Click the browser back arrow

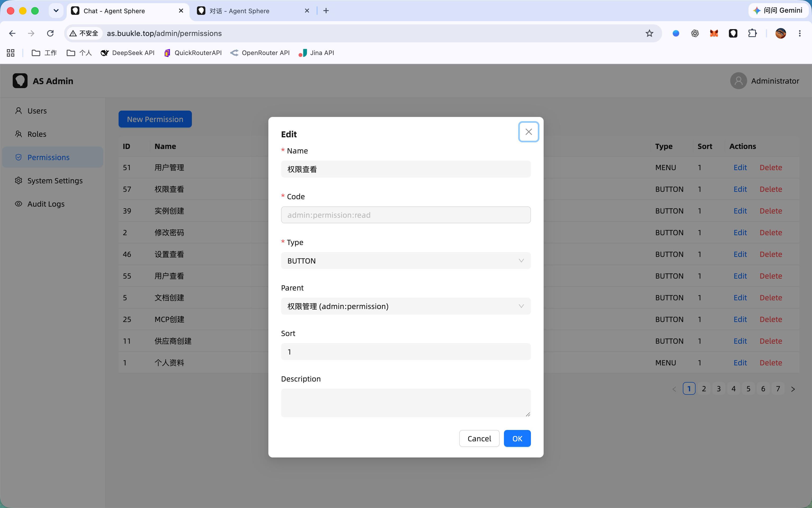(12, 33)
